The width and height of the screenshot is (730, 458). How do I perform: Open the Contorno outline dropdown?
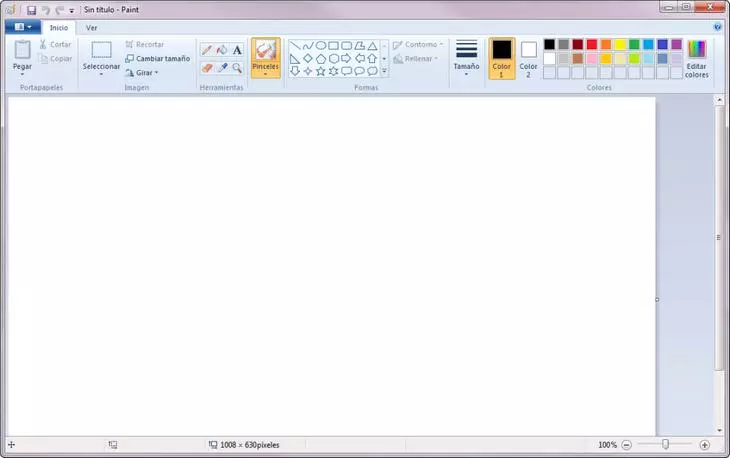418,45
